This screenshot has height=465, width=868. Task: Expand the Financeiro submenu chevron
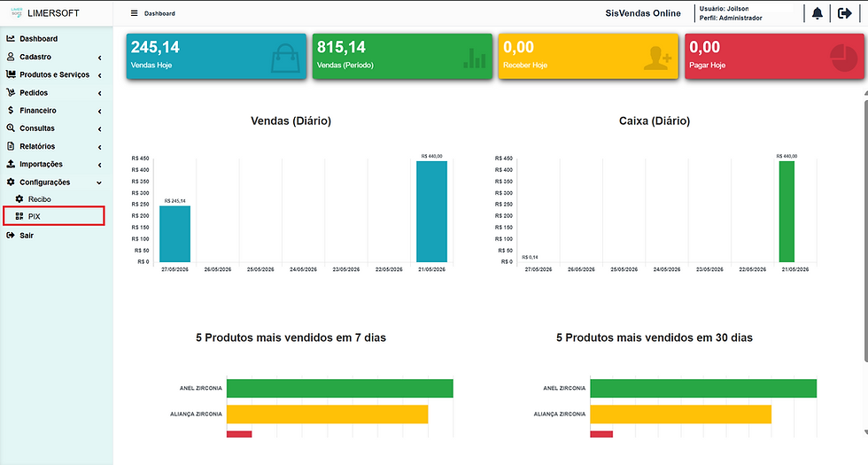(99, 112)
